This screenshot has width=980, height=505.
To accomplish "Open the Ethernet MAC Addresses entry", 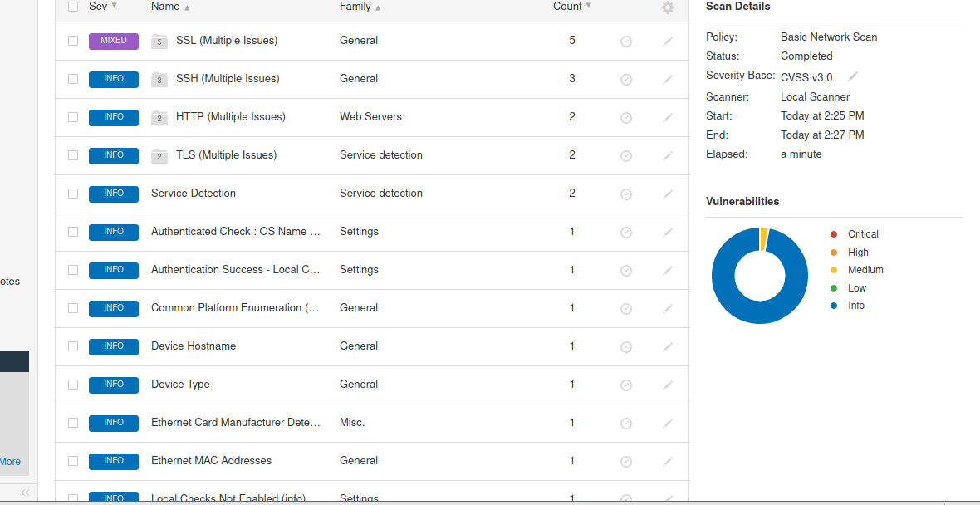I will click(x=211, y=461).
